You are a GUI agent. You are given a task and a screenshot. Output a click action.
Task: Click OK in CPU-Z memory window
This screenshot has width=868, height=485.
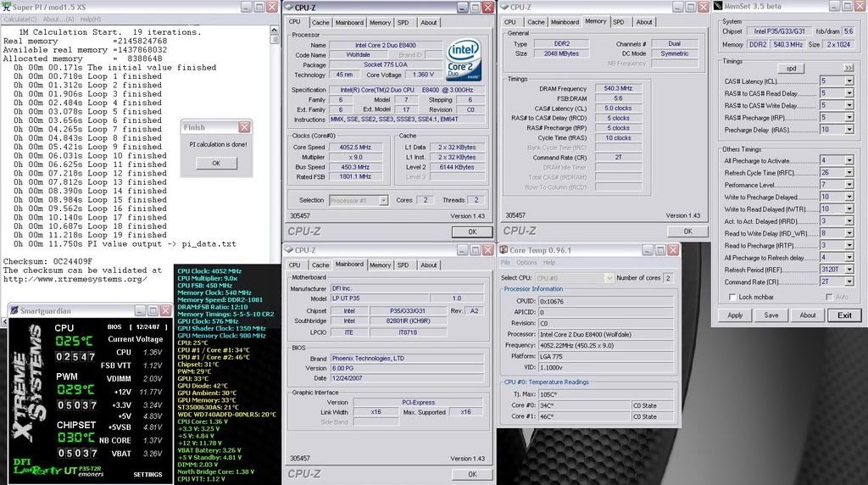tap(687, 231)
